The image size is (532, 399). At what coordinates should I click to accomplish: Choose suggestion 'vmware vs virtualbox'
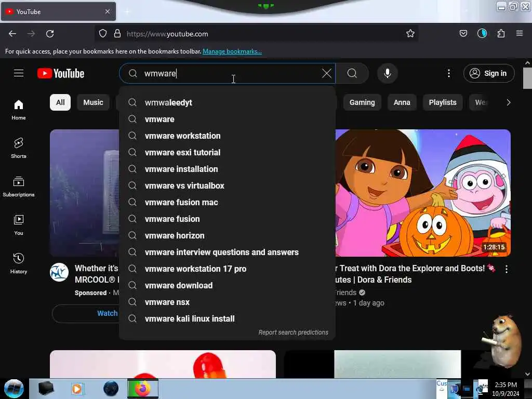(x=228, y=185)
